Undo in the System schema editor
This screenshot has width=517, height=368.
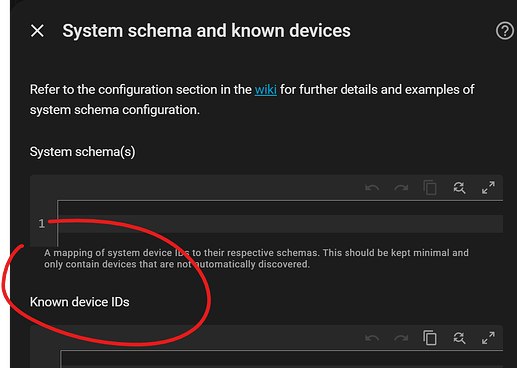click(372, 188)
